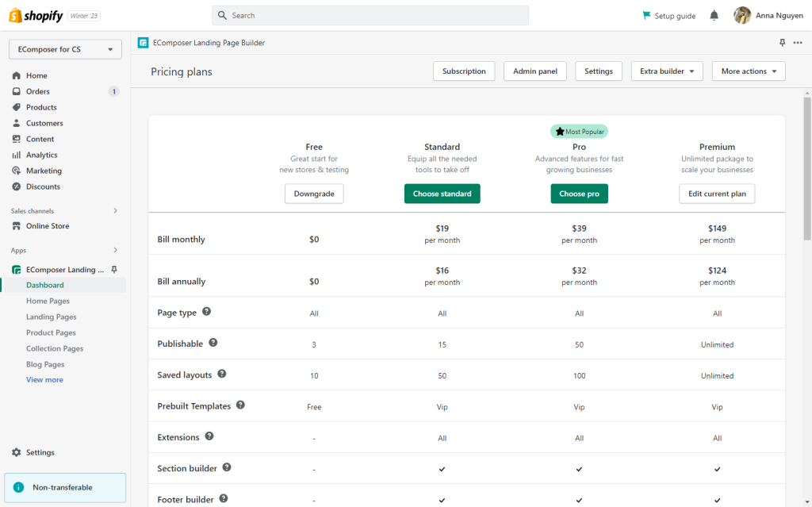This screenshot has height=507, width=812.
Task: Expand the Apps section
Action: pos(116,250)
